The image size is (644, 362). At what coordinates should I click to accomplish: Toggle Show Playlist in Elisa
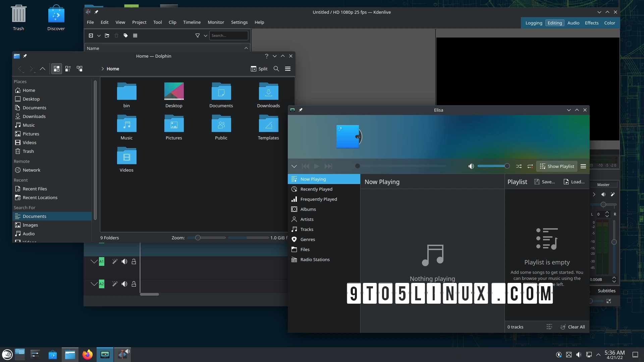[x=556, y=166]
